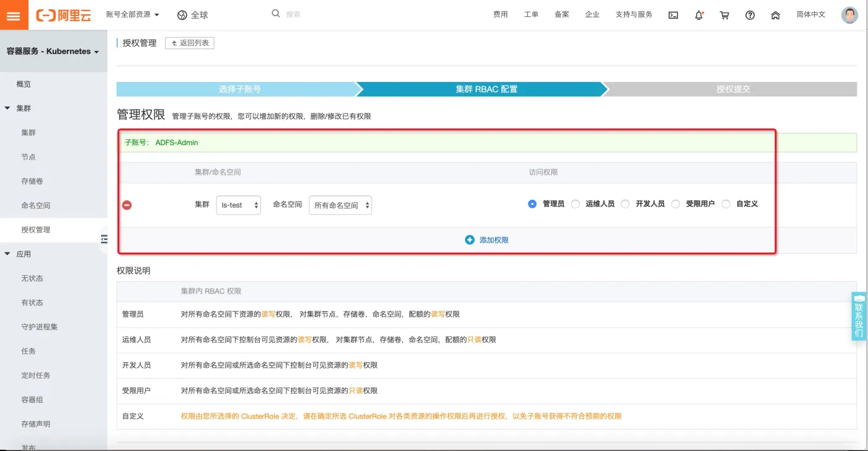Collapse the sidebar with the handle icon
This screenshot has height=451, width=868.
pyautogui.click(x=104, y=239)
